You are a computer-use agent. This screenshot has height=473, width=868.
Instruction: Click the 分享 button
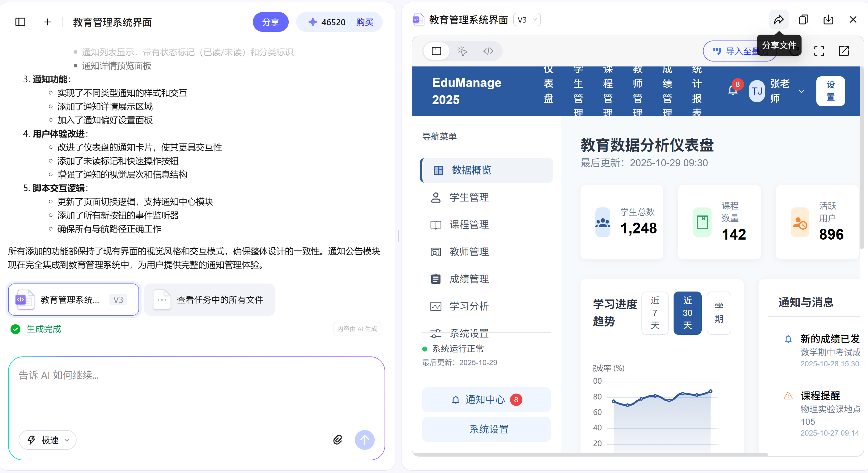[x=270, y=22]
